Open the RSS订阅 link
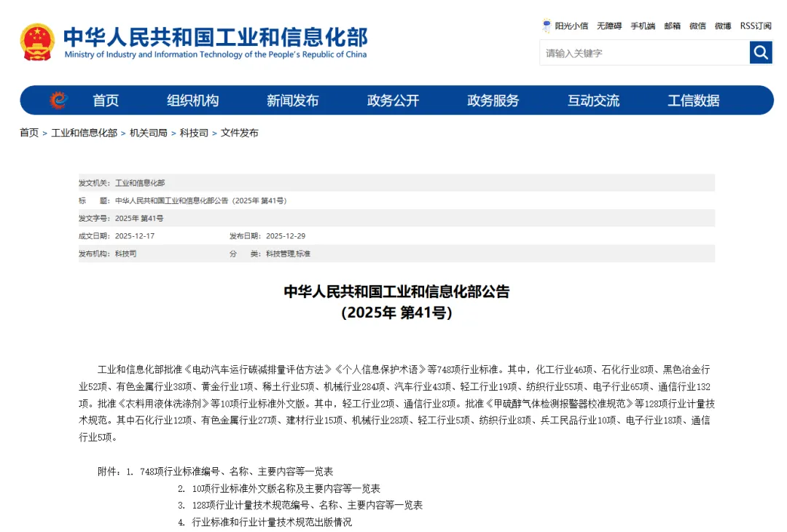 click(756, 26)
